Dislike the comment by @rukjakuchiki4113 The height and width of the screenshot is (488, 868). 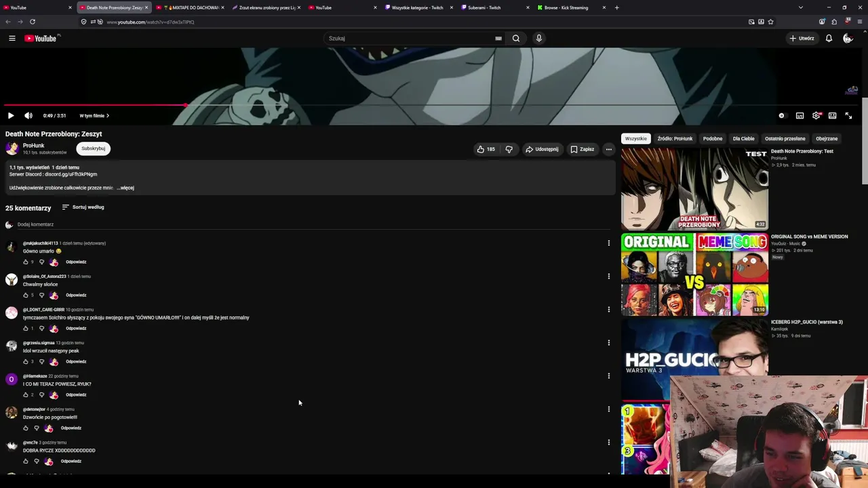41,262
